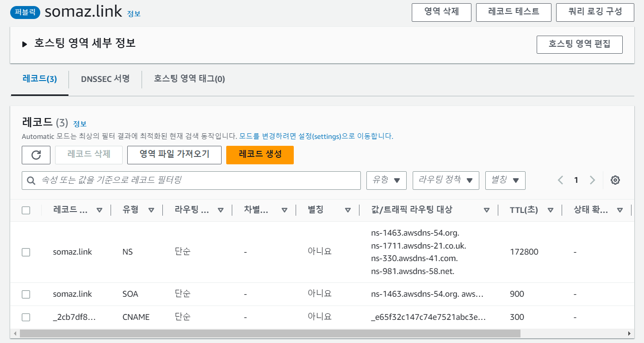Go to next records page arrow
Viewport: 644px width, 343px height.
(x=592, y=180)
